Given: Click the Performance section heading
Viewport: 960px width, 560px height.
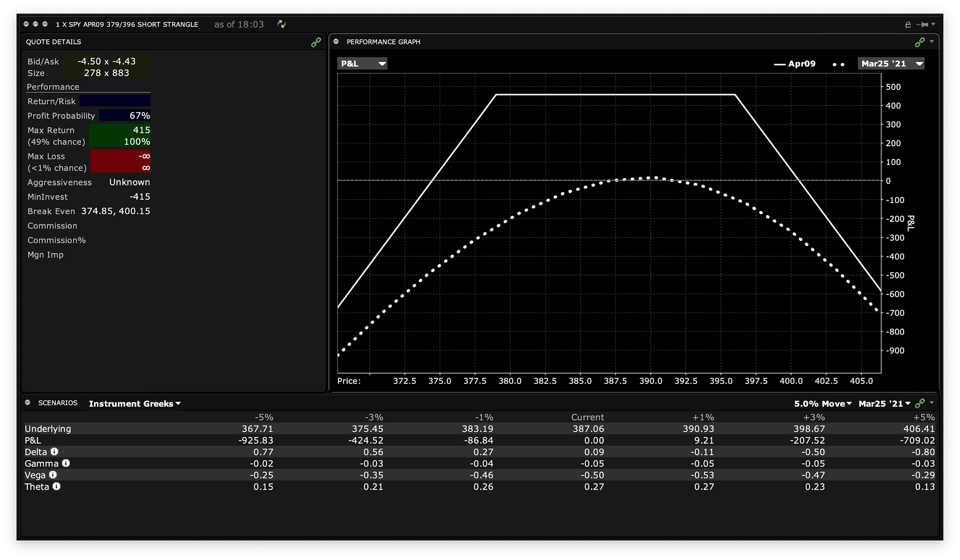Looking at the screenshot, I should click(53, 87).
